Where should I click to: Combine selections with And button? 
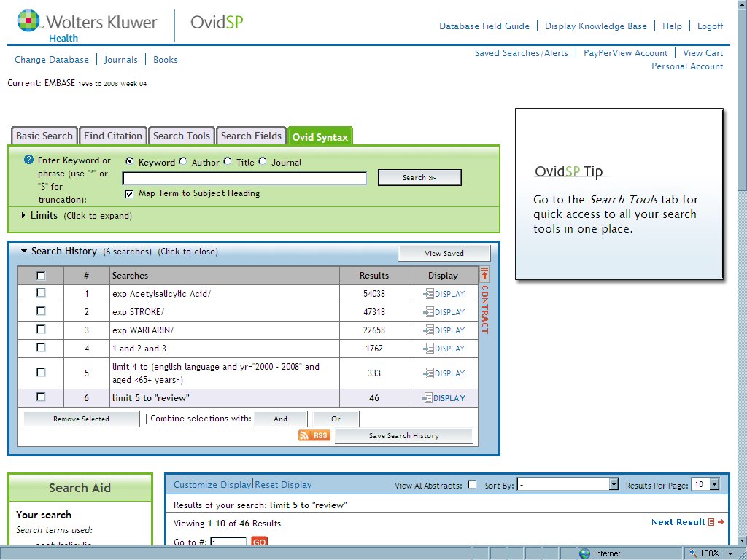[x=281, y=419]
